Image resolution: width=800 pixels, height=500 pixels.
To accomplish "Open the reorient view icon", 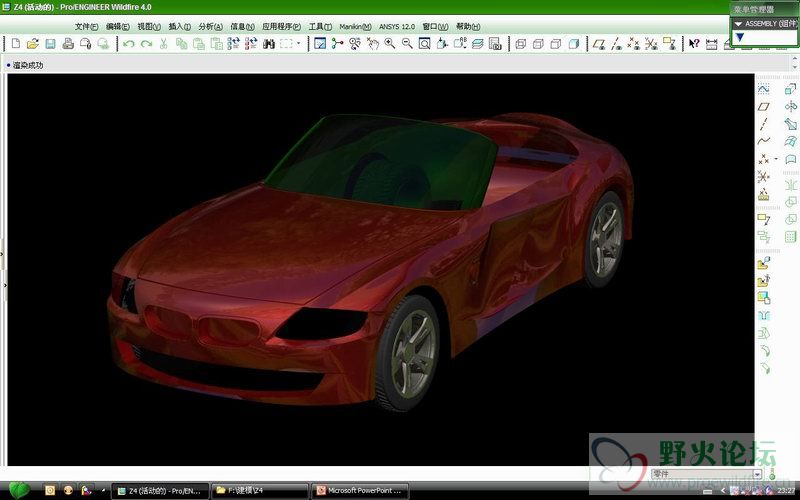I will click(x=442, y=44).
